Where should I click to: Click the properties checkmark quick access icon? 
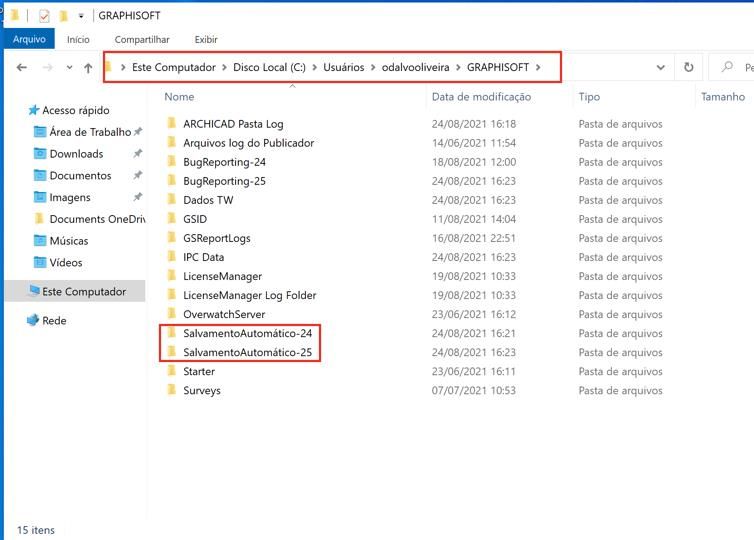point(44,16)
